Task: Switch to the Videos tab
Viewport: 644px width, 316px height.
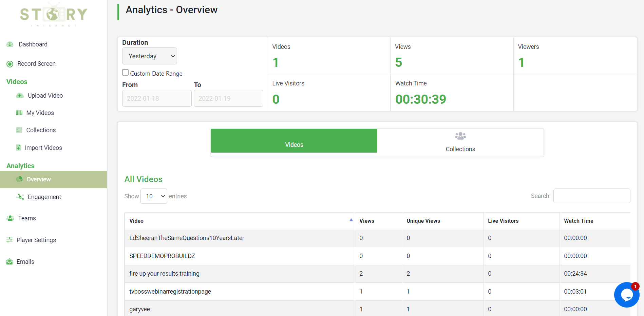Action: coord(294,141)
